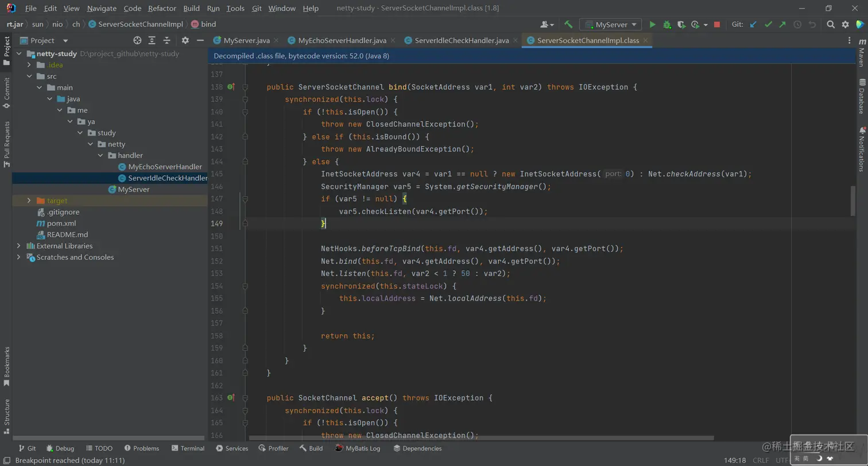
Task: Collapse the handler package
Action: 100,155
